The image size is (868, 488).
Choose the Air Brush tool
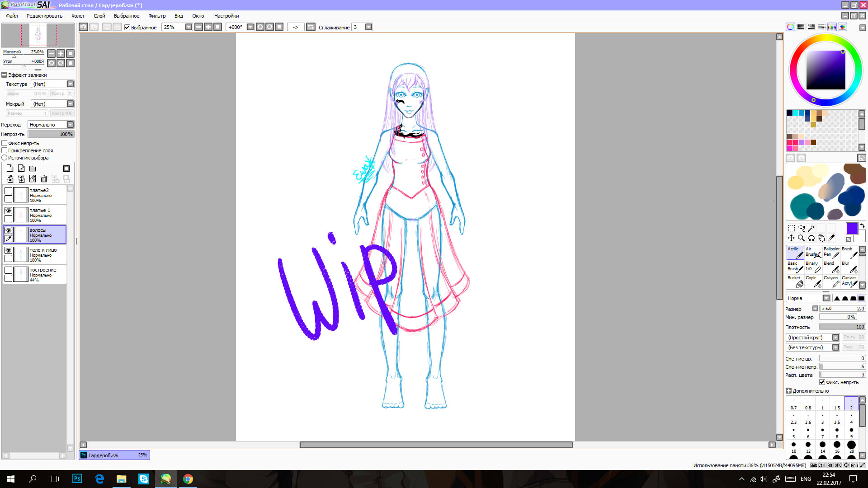pyautogui.click(x=813, y=252)
